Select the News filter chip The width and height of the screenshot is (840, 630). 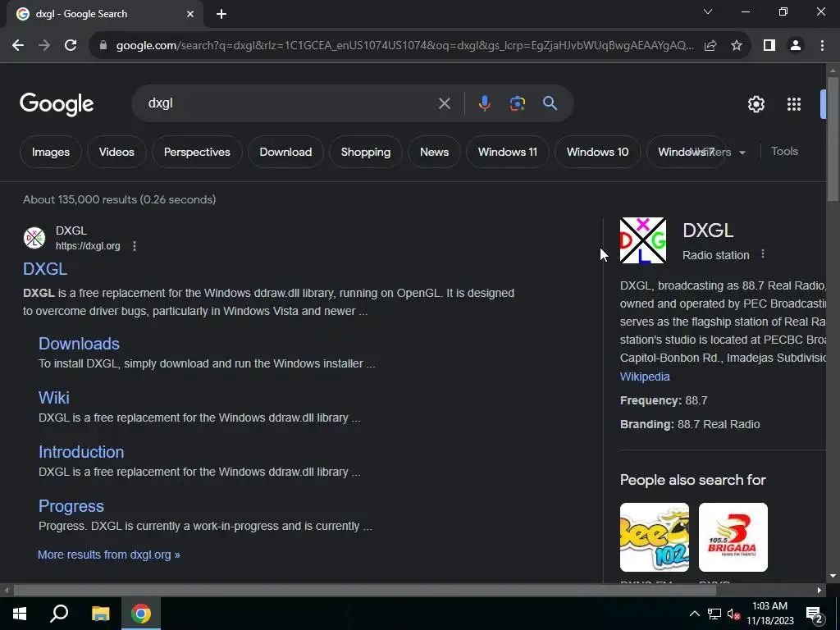point(435,152)
